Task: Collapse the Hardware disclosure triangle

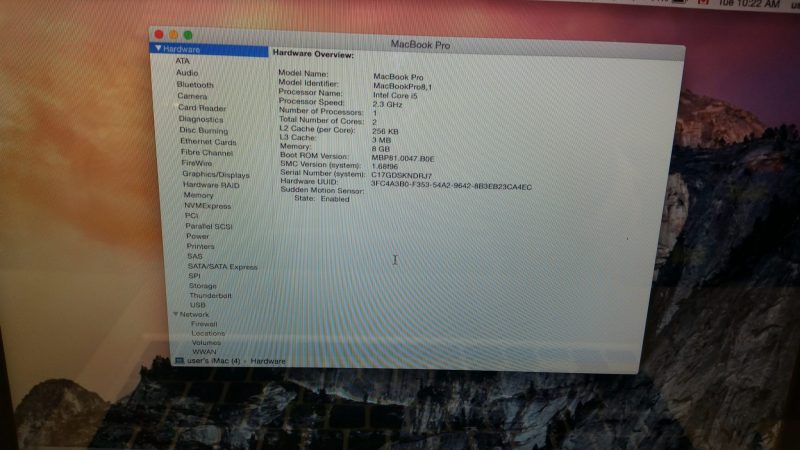Action: 158,49
